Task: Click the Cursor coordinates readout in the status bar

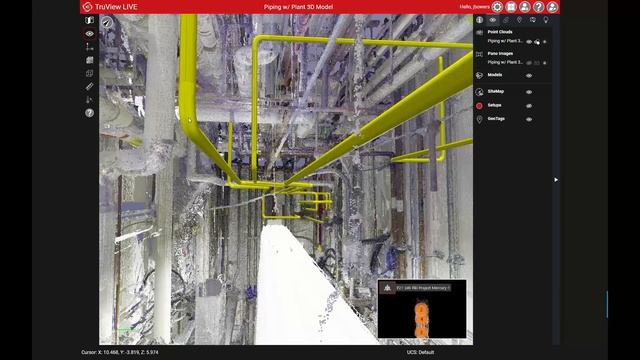Action: click(x=120, y=352)
